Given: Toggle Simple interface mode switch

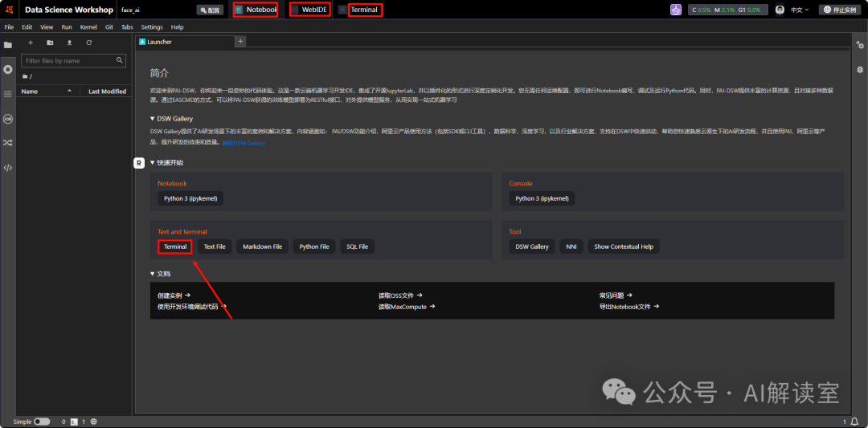Looking at the screenshot, I should tap(42, 422).
